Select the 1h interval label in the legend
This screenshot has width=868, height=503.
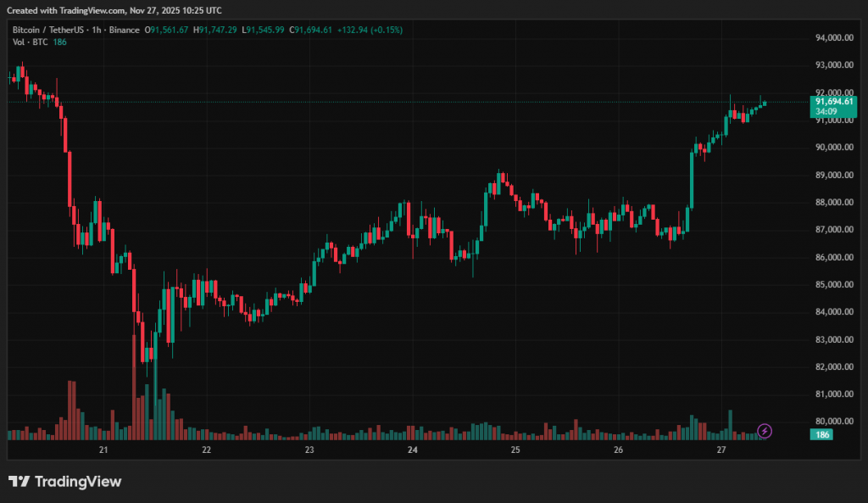(x=96, y=30)
